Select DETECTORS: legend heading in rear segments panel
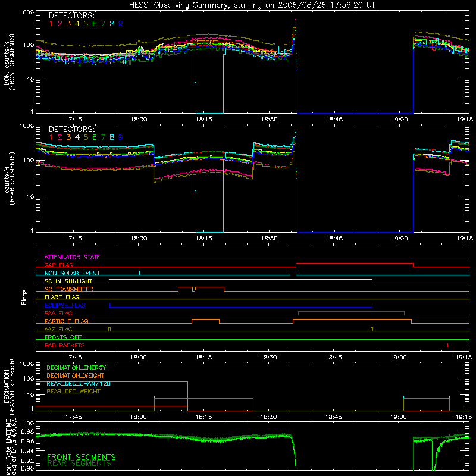This screenshot has width=476, height=476. click(x=72, y=129)
